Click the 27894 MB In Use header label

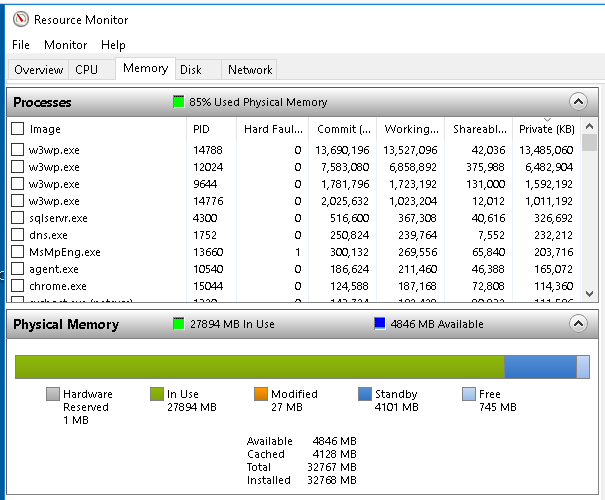coord(232,324)
